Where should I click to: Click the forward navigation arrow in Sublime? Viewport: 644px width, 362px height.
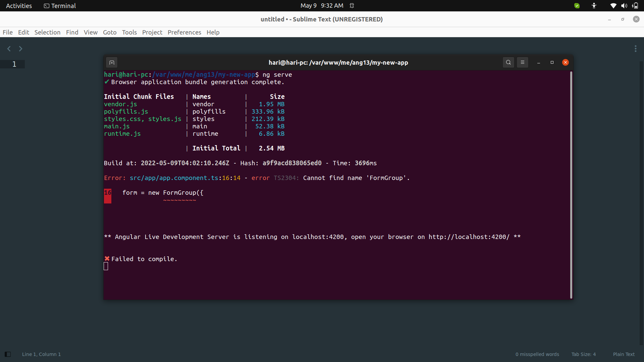pos(20,49)
